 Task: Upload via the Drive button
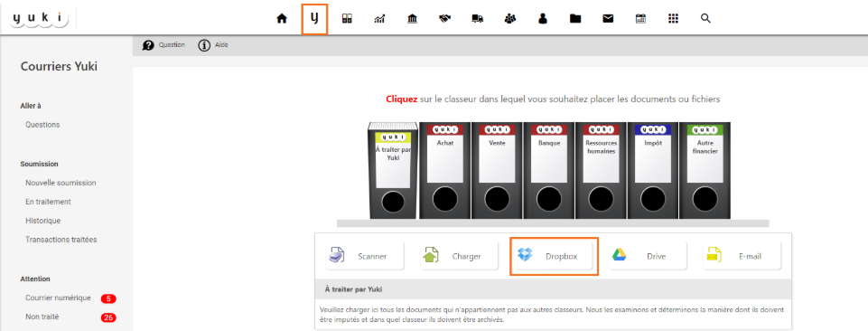(x=648, y=256)
